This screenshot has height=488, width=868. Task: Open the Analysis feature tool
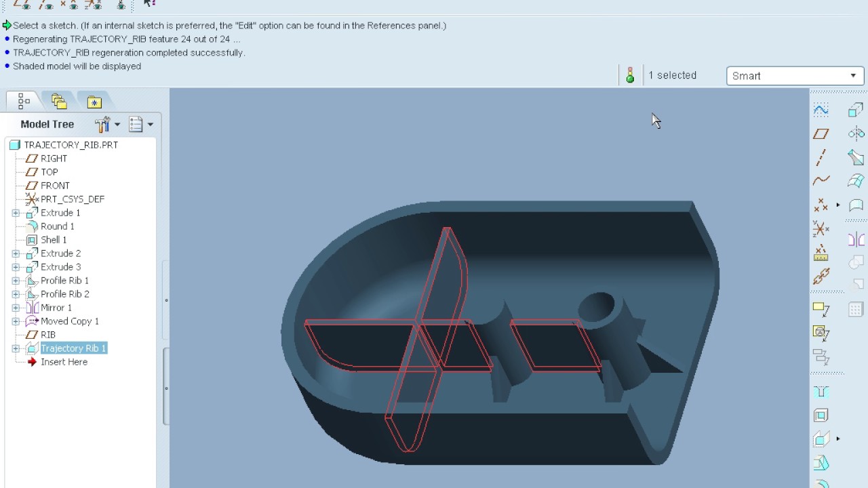tap(821, 253)
